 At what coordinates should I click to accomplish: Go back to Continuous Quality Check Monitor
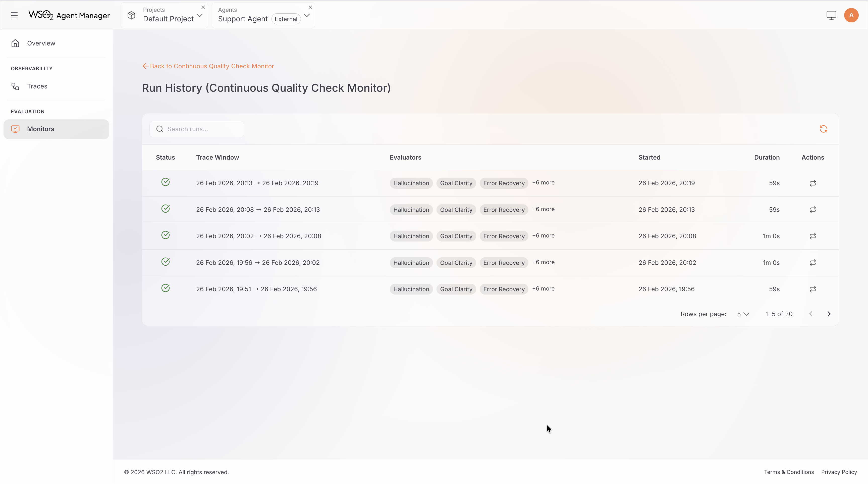pyautogui.click(x=208, y=66)
